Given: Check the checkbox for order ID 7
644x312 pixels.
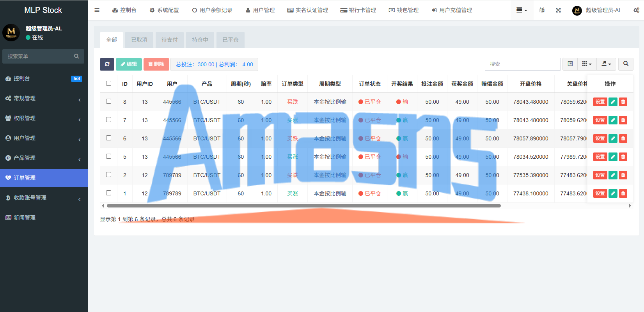Looking at the screenshot, I should (108, 120).
